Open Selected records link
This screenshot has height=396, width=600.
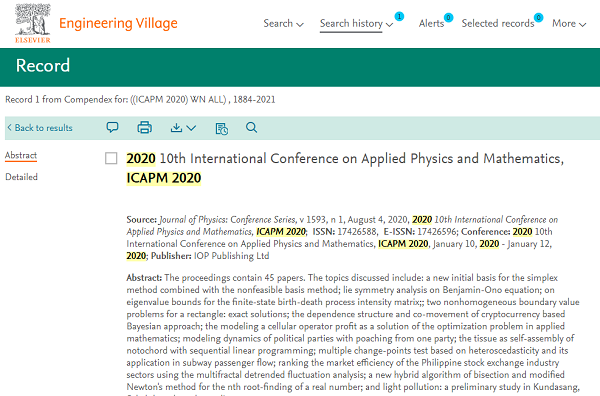click(x=498, y=24)
